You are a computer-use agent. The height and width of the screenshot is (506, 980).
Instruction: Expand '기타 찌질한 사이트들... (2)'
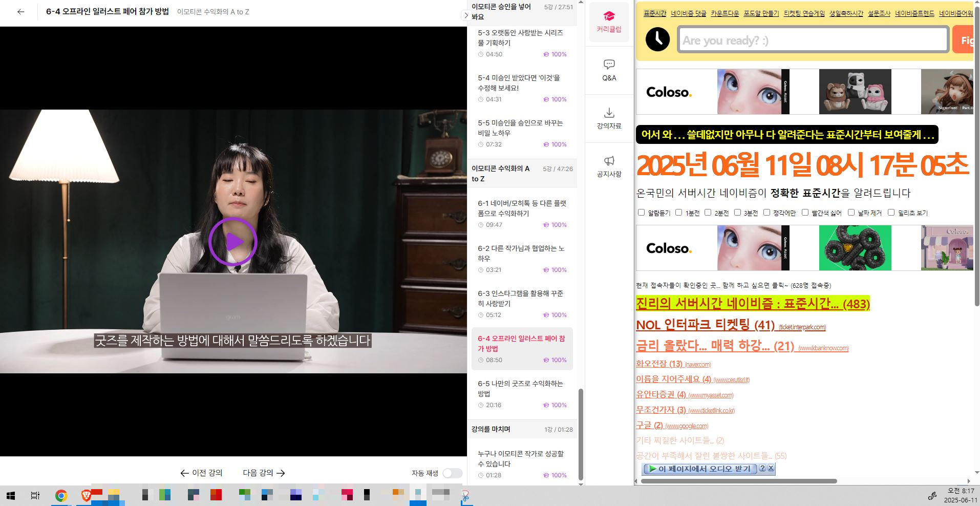pos(679,440)
